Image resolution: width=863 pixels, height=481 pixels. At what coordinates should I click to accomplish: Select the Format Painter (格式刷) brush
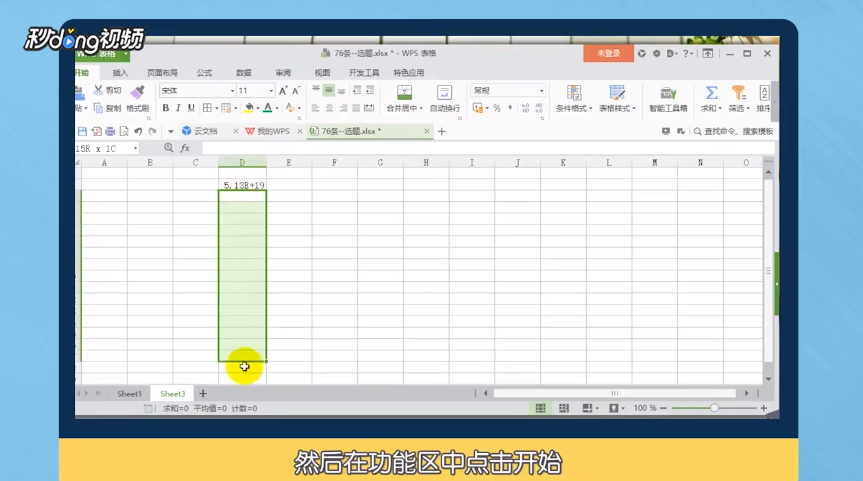[137, 91]
